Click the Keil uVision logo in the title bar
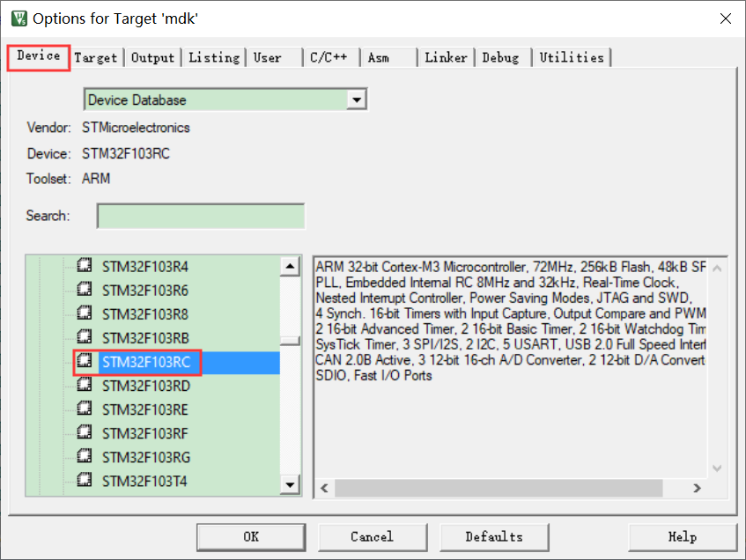 [x=18, y=17]
